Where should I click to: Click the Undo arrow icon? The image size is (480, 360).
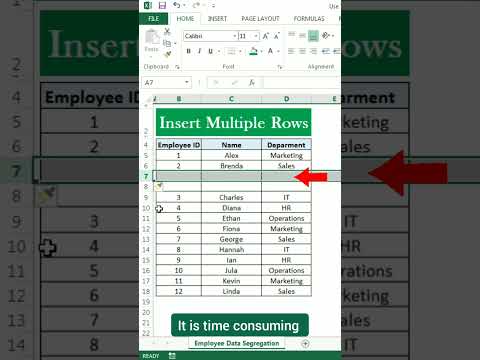click(x=177, y=5)
